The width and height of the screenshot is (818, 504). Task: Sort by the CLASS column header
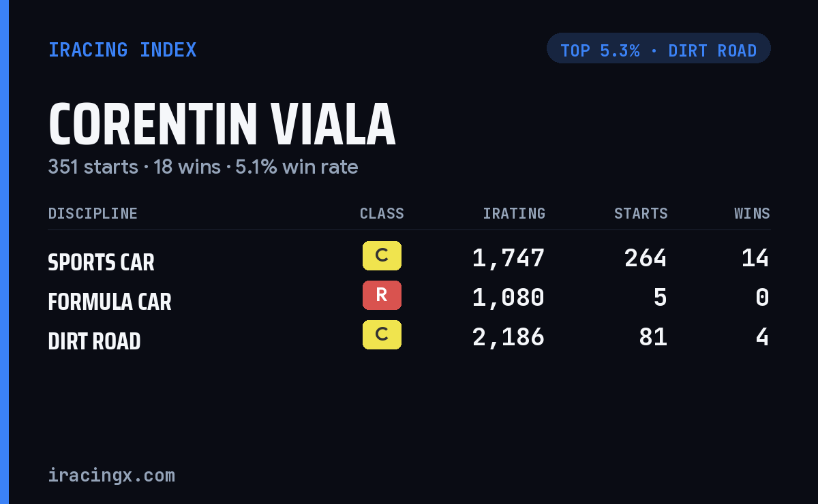[x=382, y=214]
